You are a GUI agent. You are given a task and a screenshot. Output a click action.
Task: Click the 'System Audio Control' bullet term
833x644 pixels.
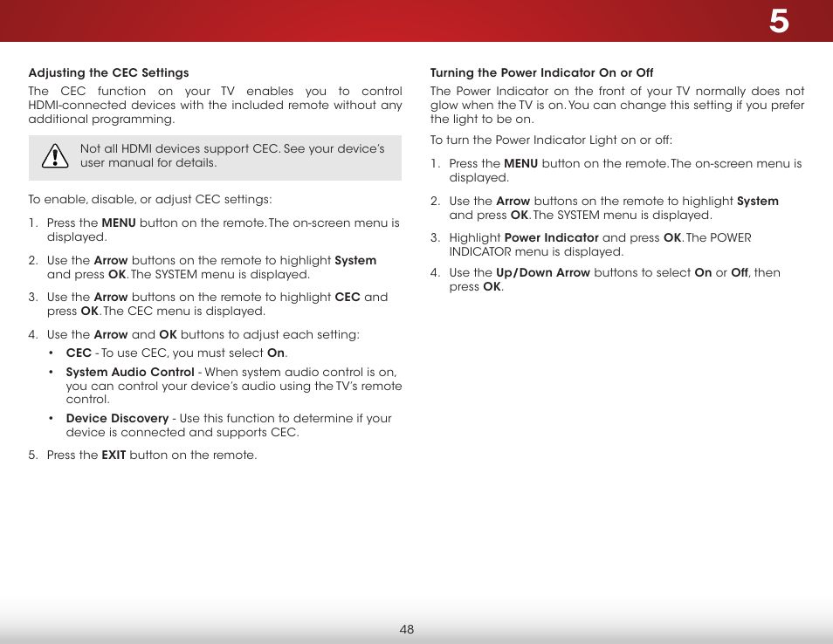coord(130,372)
